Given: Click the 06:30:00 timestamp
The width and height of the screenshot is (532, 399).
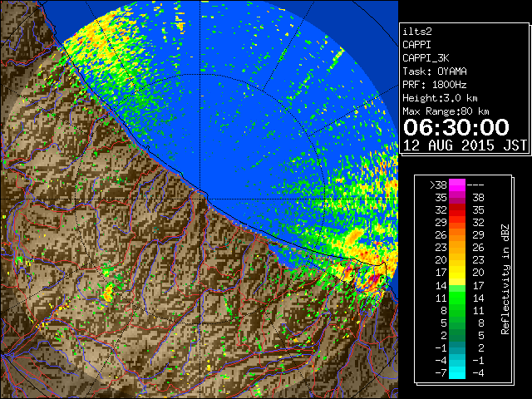Looking at the screenshot, I should click(x=456, y=127).
